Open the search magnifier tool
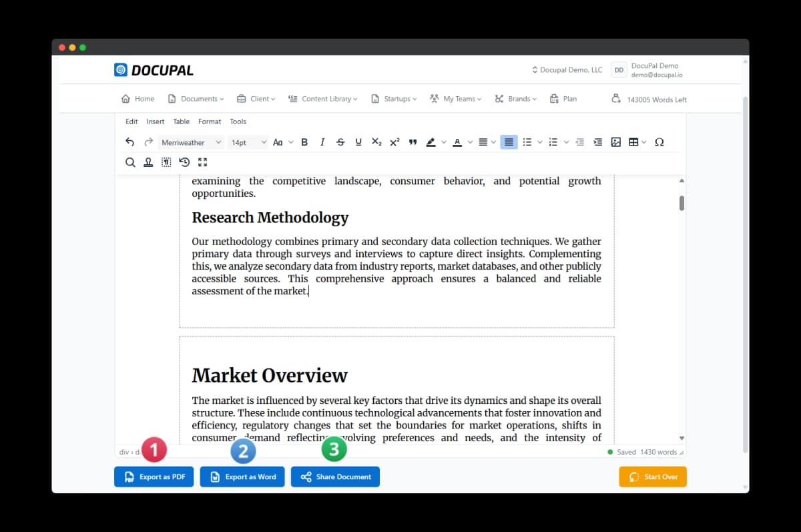Image resolution: width=801 pixels, height=532 pixels. 130,162
